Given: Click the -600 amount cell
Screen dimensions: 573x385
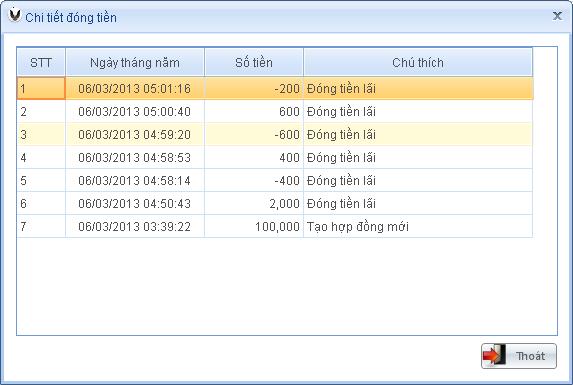Looking at the screenshot, I should (254, 134).
